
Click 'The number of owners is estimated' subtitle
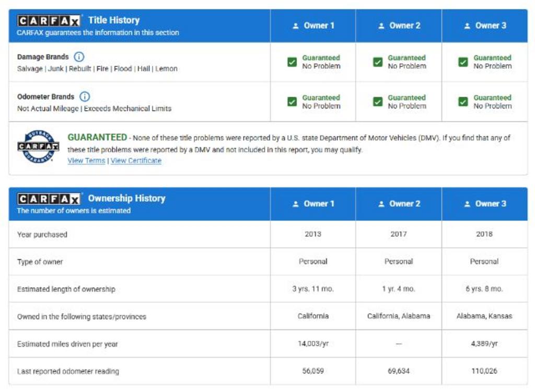point(74,211)
